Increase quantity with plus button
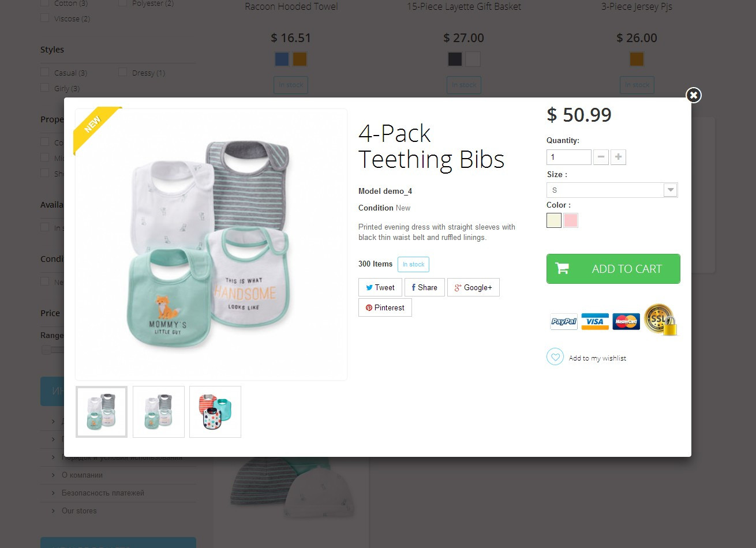 coord(618,157)
